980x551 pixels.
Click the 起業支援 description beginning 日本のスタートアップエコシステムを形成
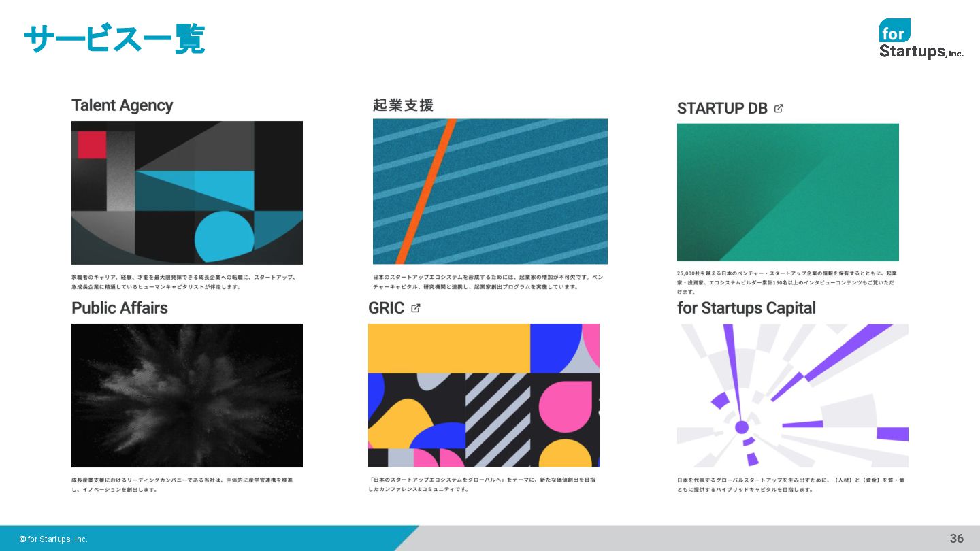488,282
